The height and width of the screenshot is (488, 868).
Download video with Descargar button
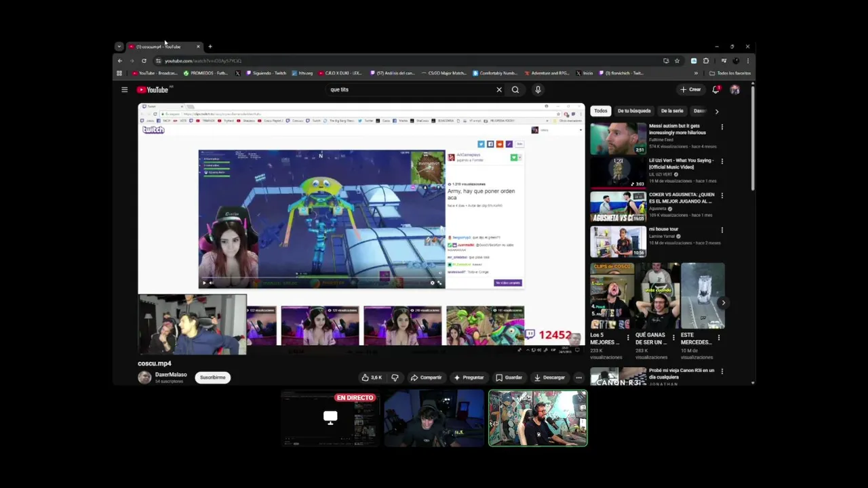coord(549,378)
